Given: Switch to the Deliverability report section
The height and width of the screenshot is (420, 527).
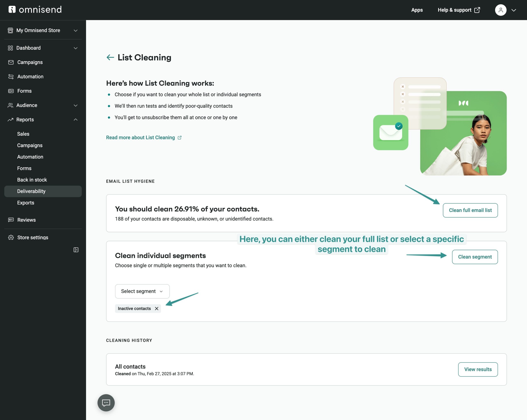Looking at the screenshot, I should tap(31, 191).
